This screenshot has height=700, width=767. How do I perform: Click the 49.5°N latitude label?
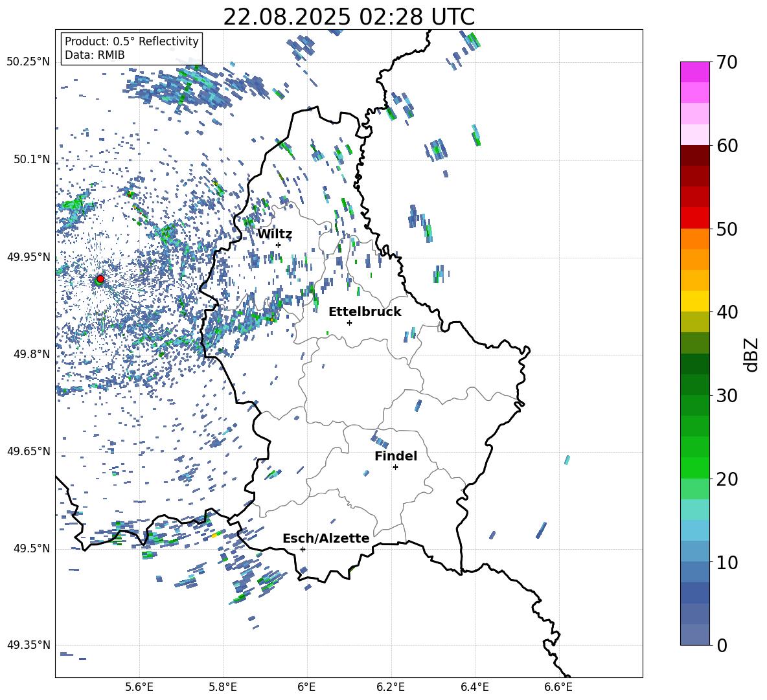(x=32, y=548)
